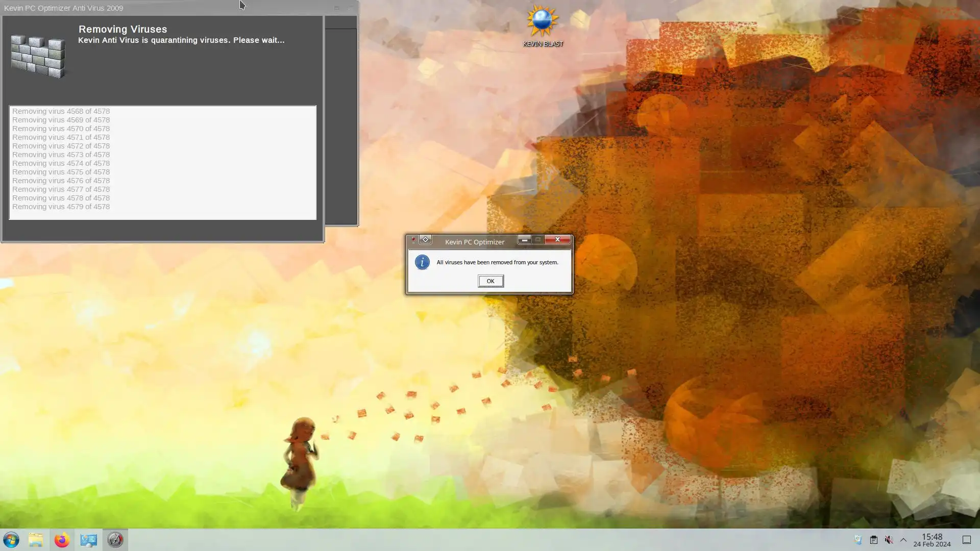This screenshot has height=551, width=980.
Task: Open the Start menu orb
Action: point(11,540)
